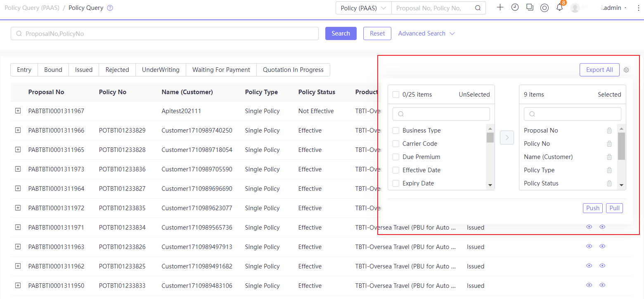The image size is (644, 299).
Task: Open column settings with the gear icon
Action: click(x=626, y=70)
